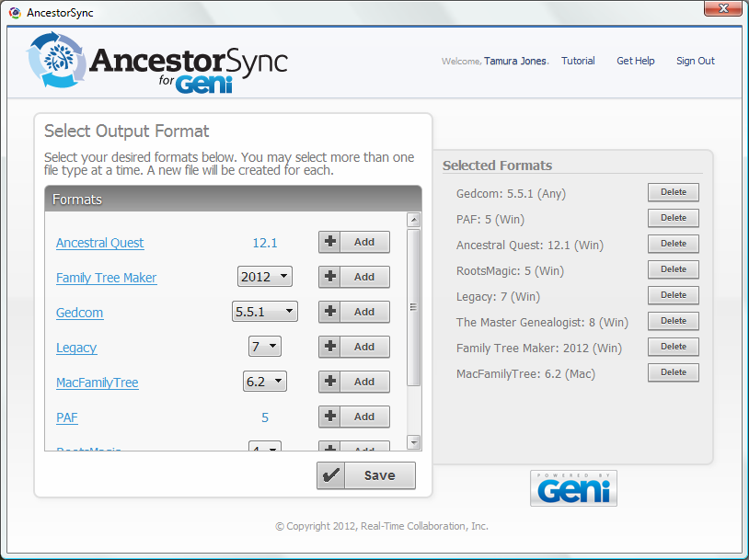749x560 pixels.
Task: Delete Gedcom: 5.5.1 (Any) from selected
Action: pyautogui.click(x=674, y=192)
